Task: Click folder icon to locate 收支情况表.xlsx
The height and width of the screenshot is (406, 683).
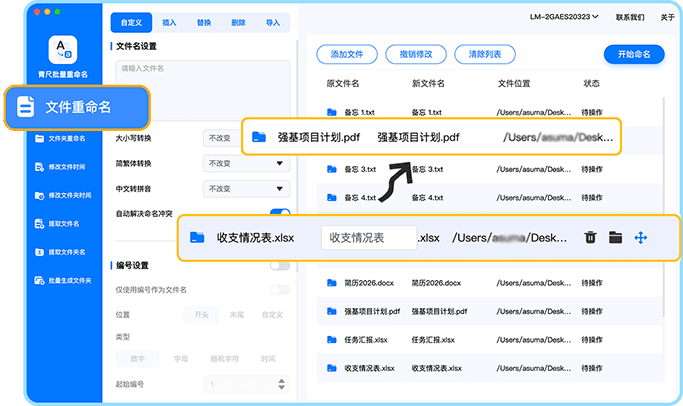Action: point(615,237)
